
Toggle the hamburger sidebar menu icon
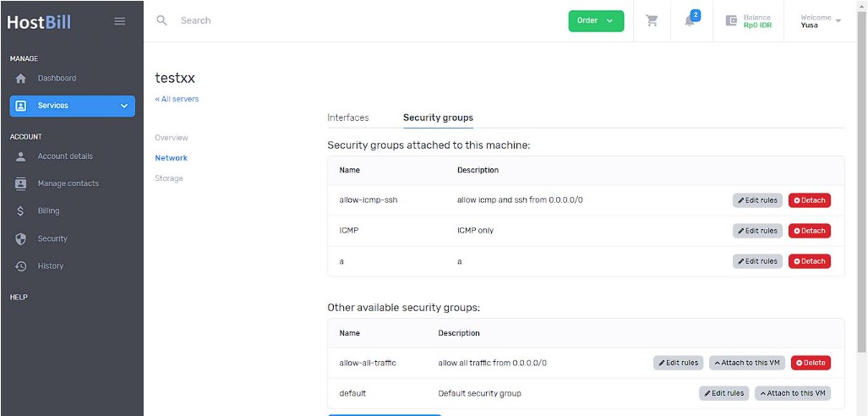click(119, 21)
